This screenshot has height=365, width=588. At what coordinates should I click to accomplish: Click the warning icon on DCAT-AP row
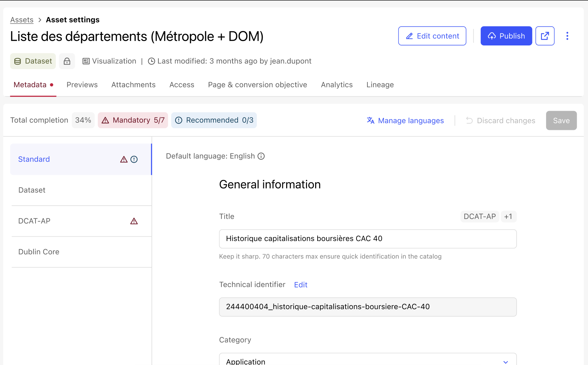(x=134, y=221)
